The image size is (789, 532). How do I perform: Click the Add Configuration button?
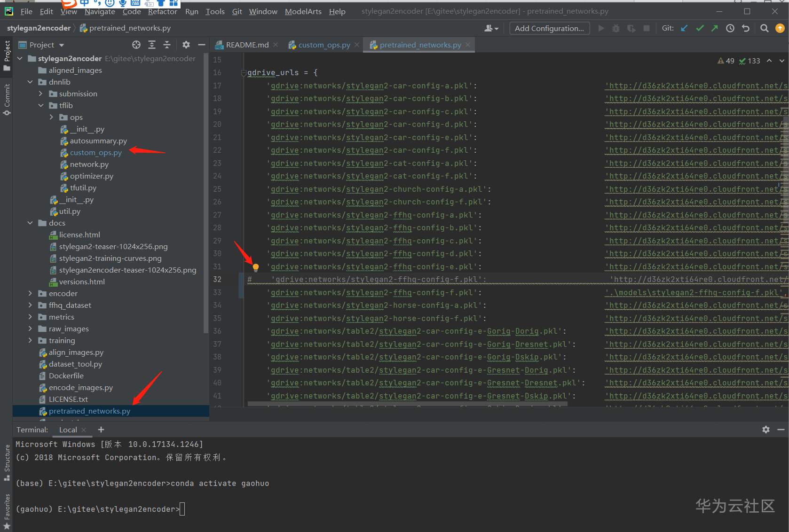click(549, 28)
